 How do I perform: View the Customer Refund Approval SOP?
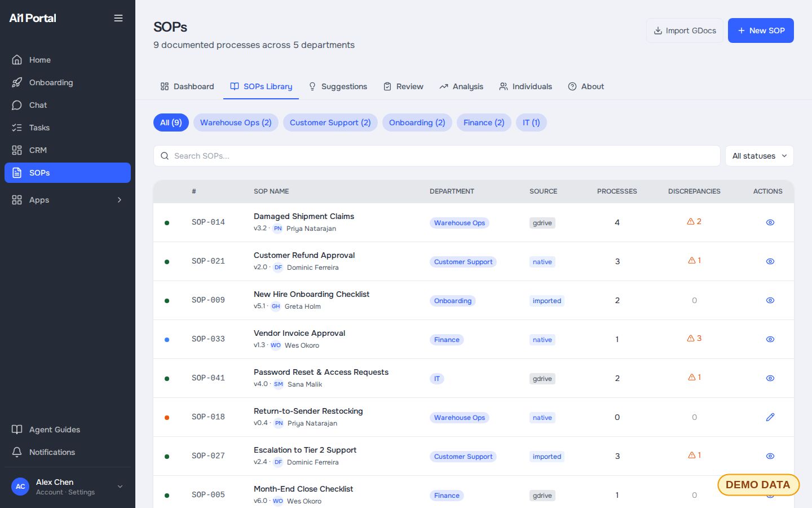pyautogui.click(x=770, y=261)
